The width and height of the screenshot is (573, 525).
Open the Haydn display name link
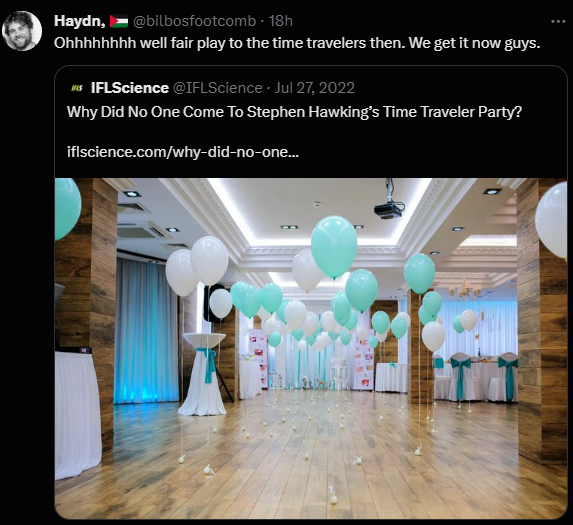[80, 21]
